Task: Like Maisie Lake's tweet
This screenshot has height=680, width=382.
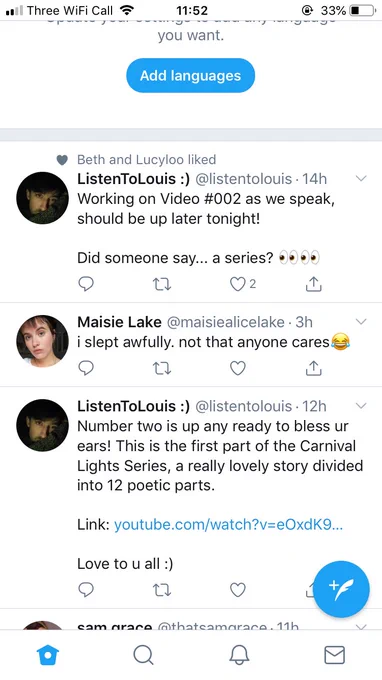Action: click(x=238, y=368)
